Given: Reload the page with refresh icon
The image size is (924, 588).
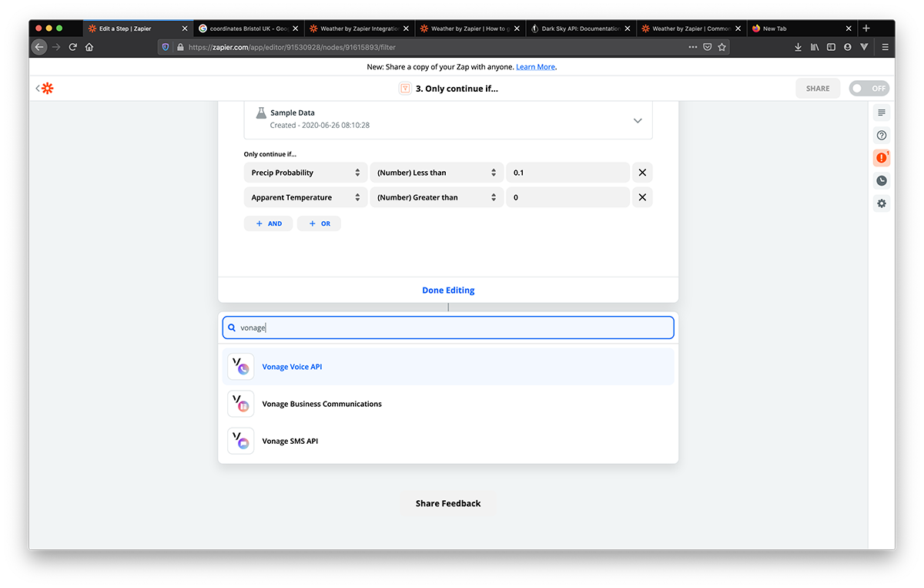Looking at the screenshot, I should [73, 47].
